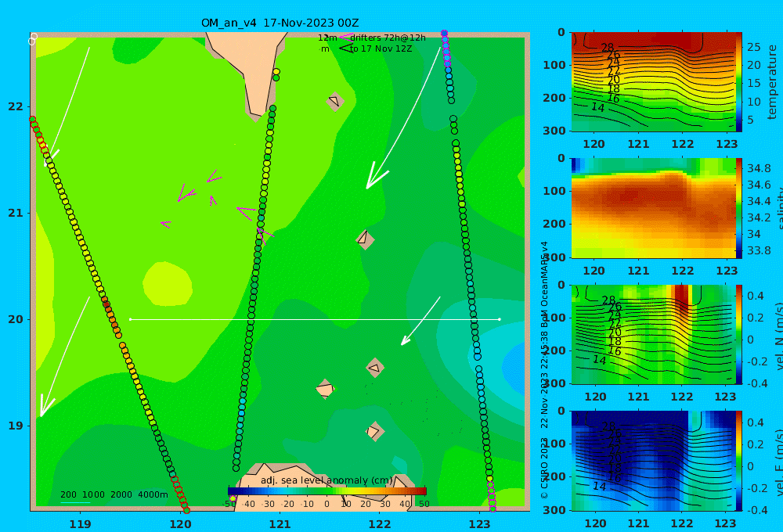Click the white section line at 20°N
Viewport: 783px width, 532px height.
315,319
